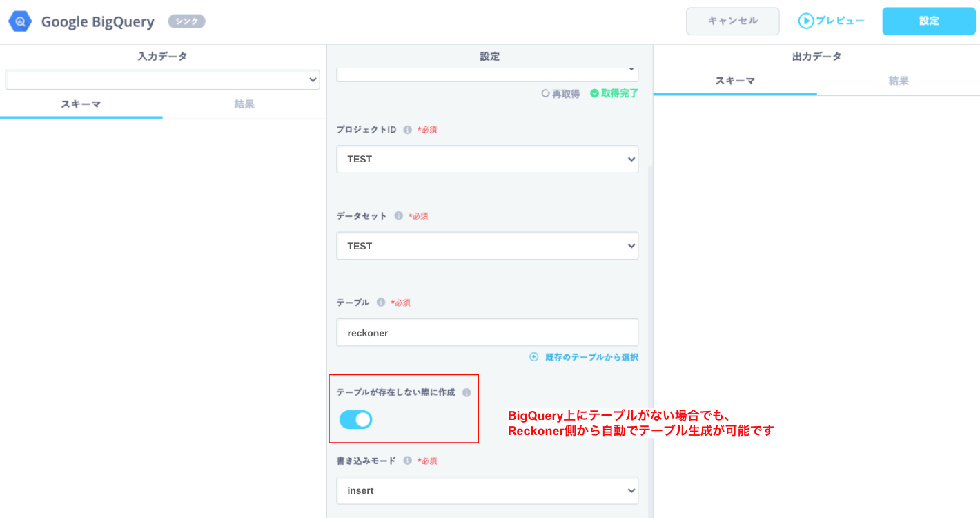Screen dimensions: 980x518
Task: Click the plus circle icon for existing tables
Action: (x=533, y=357)
